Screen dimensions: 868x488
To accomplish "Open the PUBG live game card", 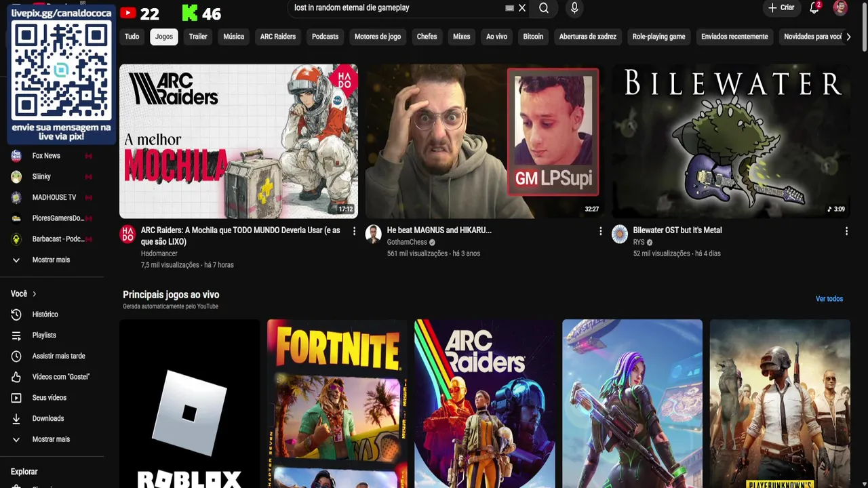I will (780, 404).
